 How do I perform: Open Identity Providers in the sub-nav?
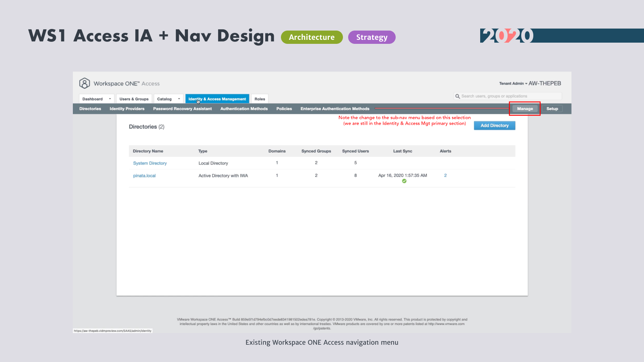click(127, 109)
